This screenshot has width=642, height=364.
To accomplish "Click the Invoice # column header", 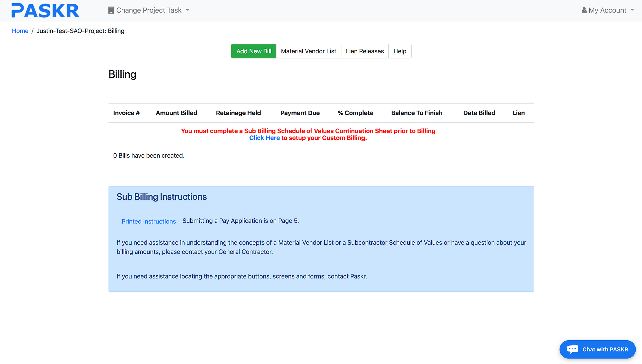I will click(126, 113).
